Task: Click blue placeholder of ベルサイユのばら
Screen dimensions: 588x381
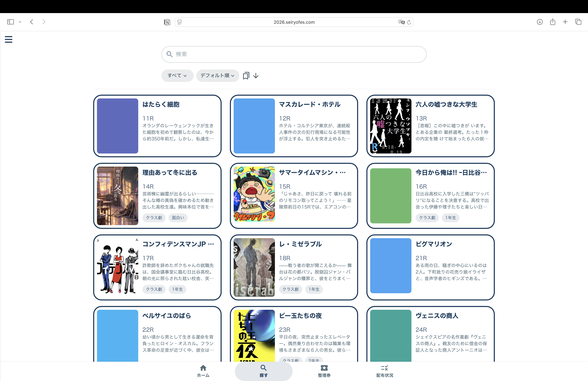Action: [x=118, y=336]
